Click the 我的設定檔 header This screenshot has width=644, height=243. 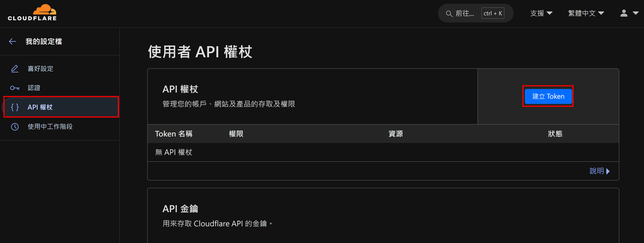pos(44,41)
